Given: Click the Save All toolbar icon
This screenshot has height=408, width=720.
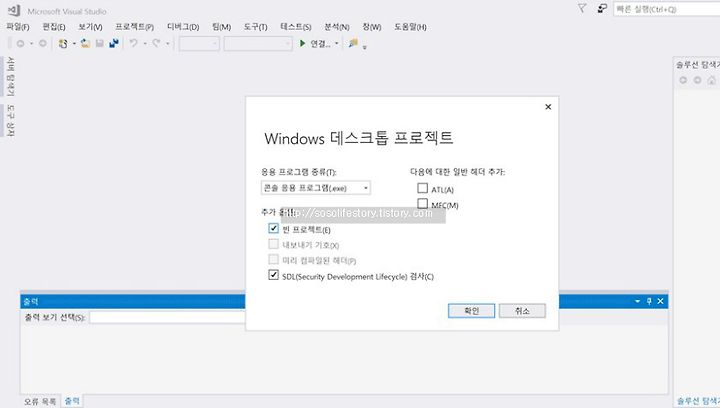Looking at the screenshot, I should [114, 44].
